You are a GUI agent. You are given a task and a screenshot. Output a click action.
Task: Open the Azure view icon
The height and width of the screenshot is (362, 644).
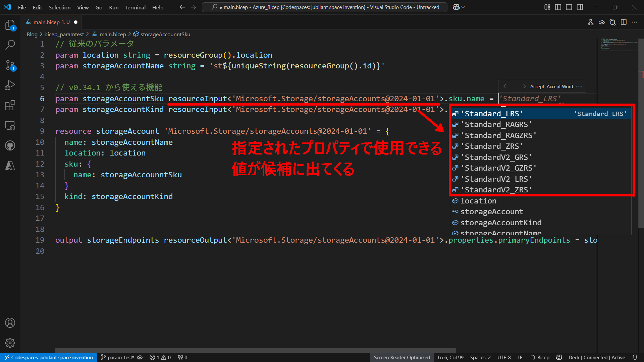10,166
